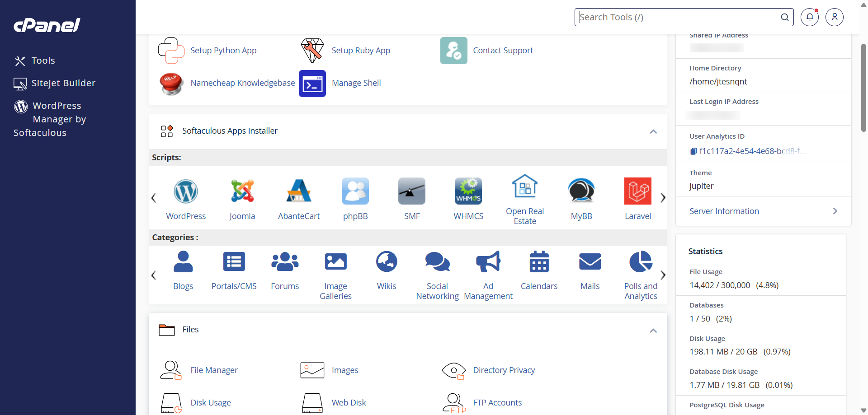Show previous categories with left arrow
The image size is (868, 415).
point(154,275)
